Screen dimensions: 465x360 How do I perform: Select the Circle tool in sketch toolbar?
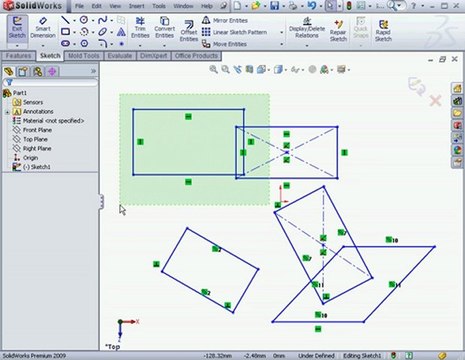84,20
